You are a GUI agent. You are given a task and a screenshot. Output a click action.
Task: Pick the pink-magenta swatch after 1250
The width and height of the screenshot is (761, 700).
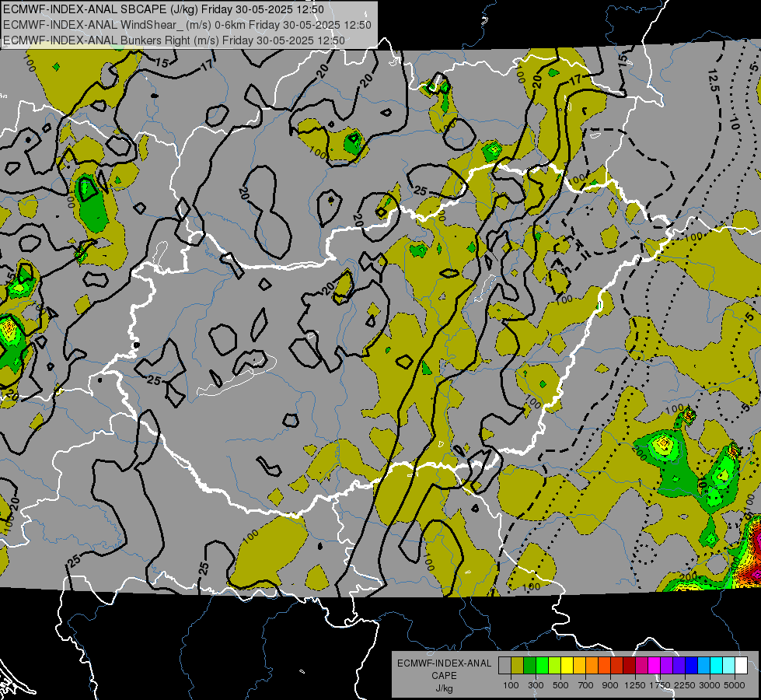coord(641,666)
